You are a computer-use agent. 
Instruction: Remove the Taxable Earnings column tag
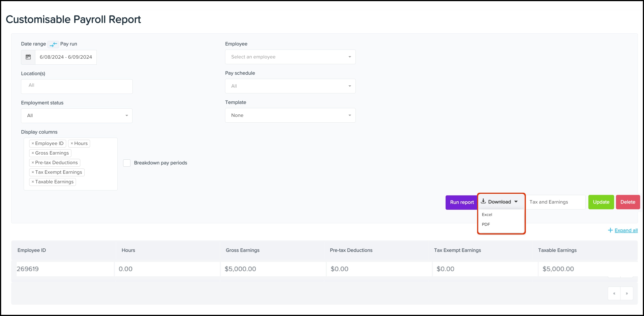click(x=33, y=182)
